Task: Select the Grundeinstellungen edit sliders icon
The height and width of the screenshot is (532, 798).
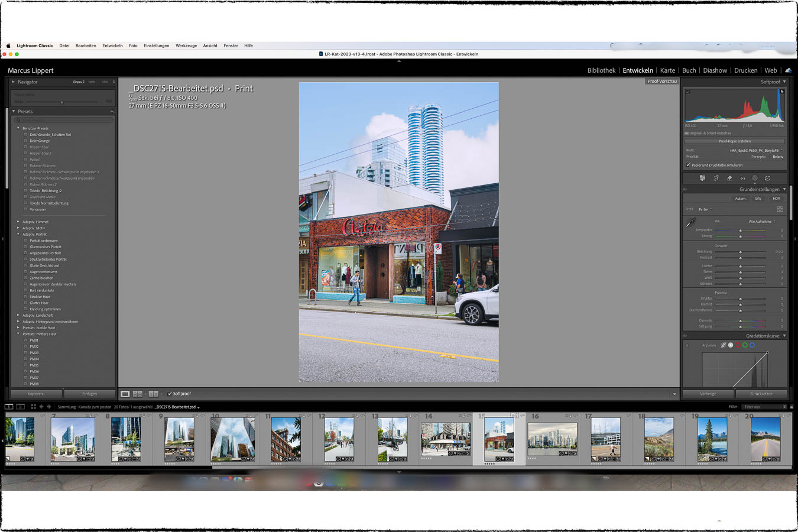Action: pos(703,178)
